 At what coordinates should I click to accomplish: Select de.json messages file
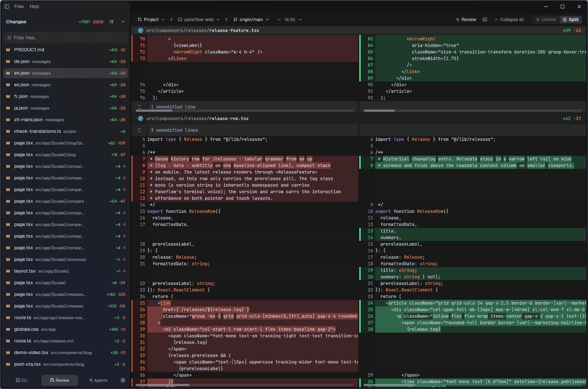(x=65, y=61)
